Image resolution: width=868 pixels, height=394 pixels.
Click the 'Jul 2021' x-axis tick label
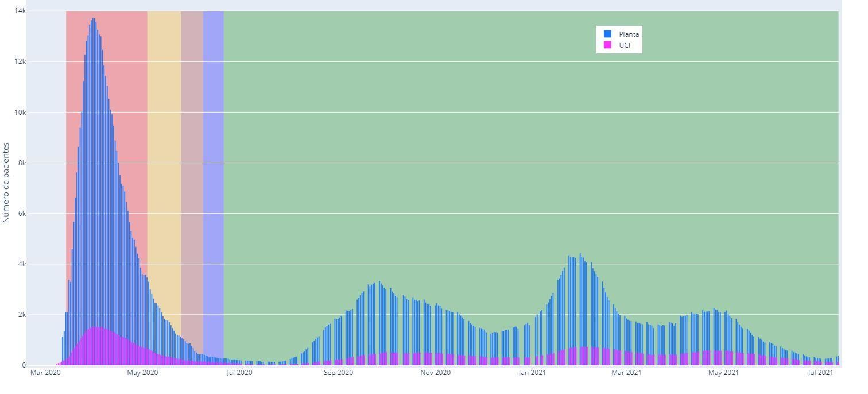pos(820,373)
